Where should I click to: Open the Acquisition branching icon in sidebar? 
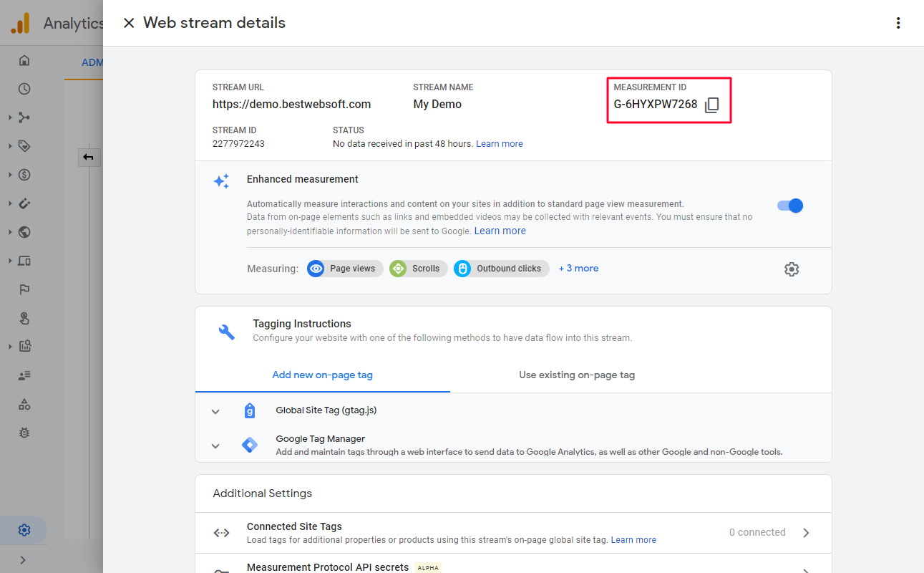point(24,117)
